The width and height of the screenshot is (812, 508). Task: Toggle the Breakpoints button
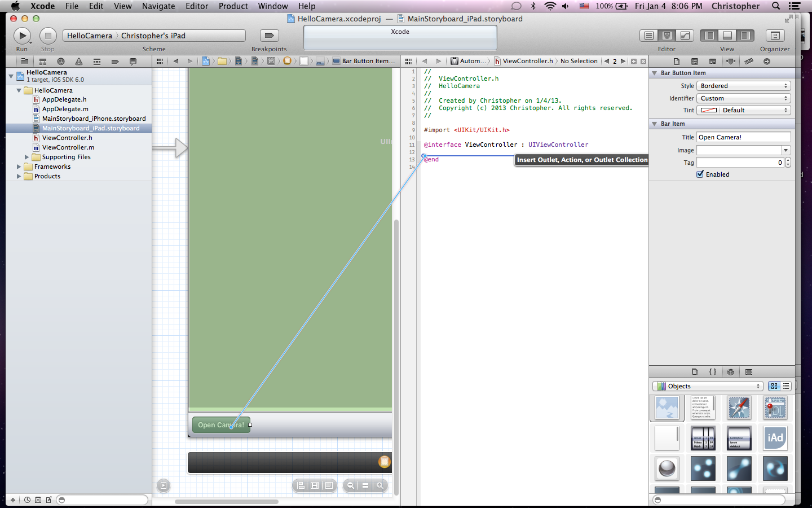point(269,36)
